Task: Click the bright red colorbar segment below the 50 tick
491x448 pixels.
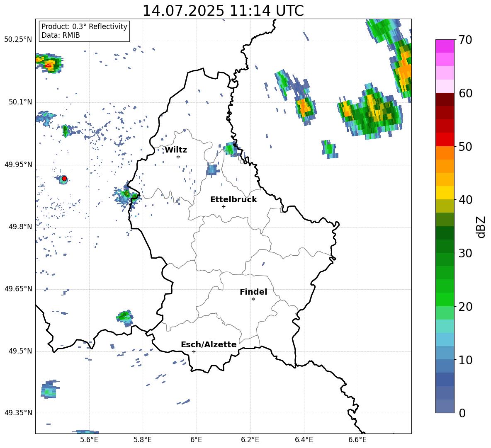Action: click(445, 140)
